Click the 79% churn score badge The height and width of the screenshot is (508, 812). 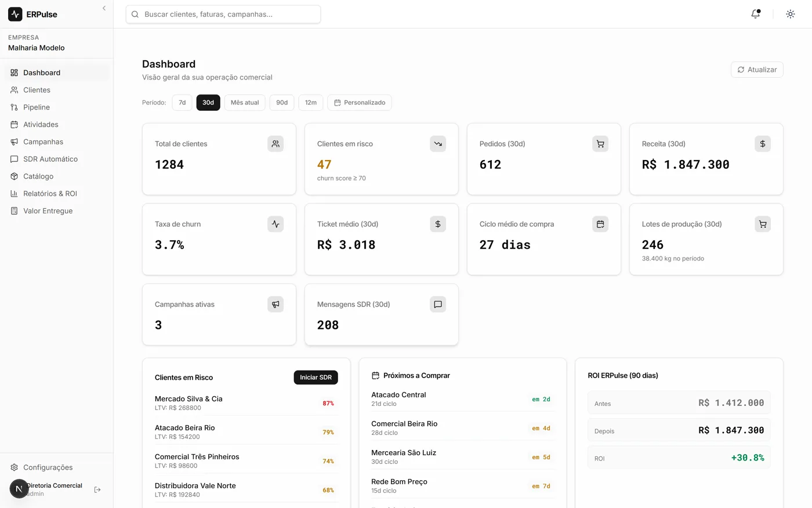pos(328,432)
